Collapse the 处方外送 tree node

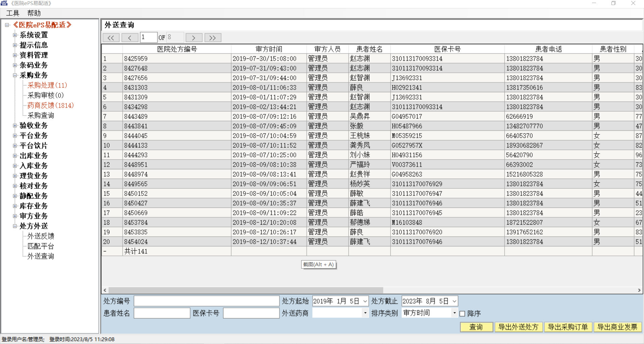point(15,226)
